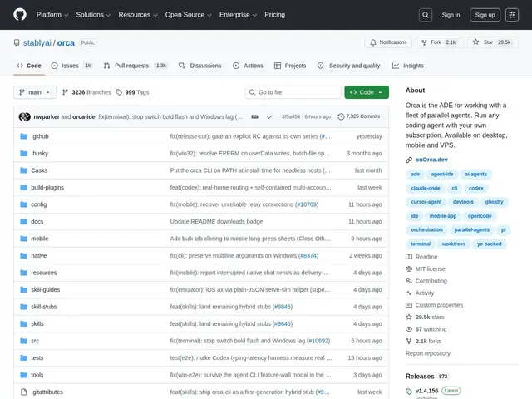Click the search magnifier icon in header
Viewport: 532px width, 399px height.
point(425,15)
